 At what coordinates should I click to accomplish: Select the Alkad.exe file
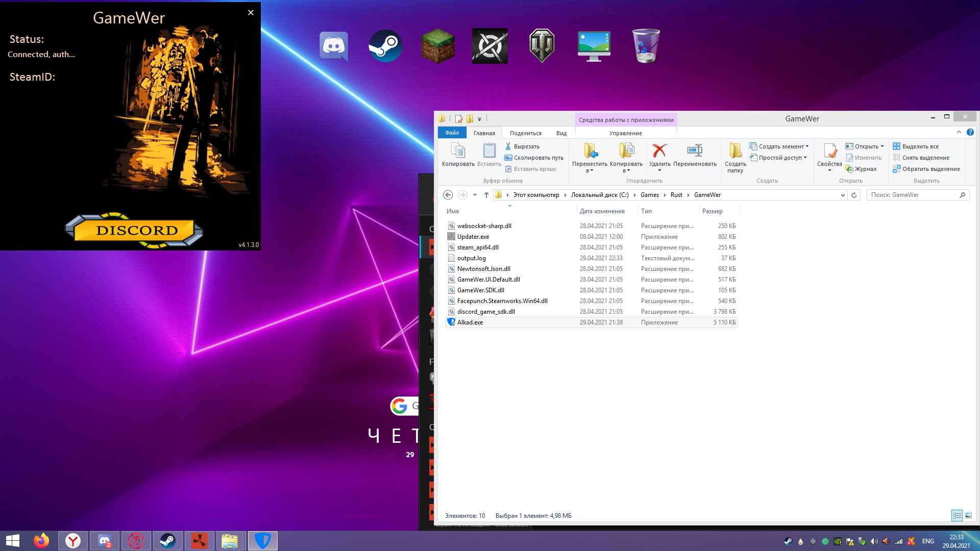(x=591, y=322)
